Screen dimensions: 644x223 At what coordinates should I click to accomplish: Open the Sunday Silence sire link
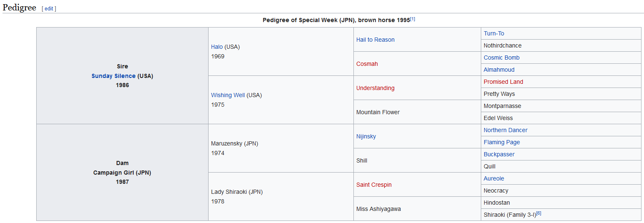[x=114, y=76]
